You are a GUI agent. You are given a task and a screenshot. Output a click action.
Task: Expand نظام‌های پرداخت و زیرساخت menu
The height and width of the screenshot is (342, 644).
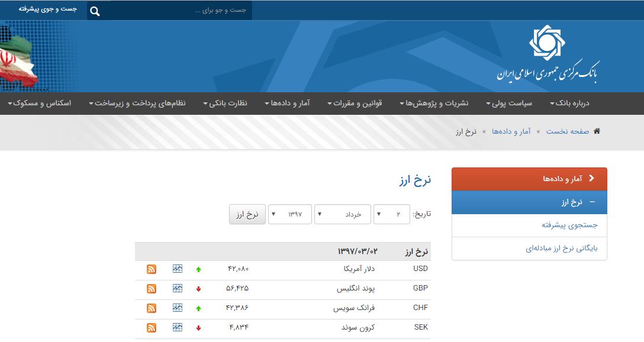pos(137,103)
